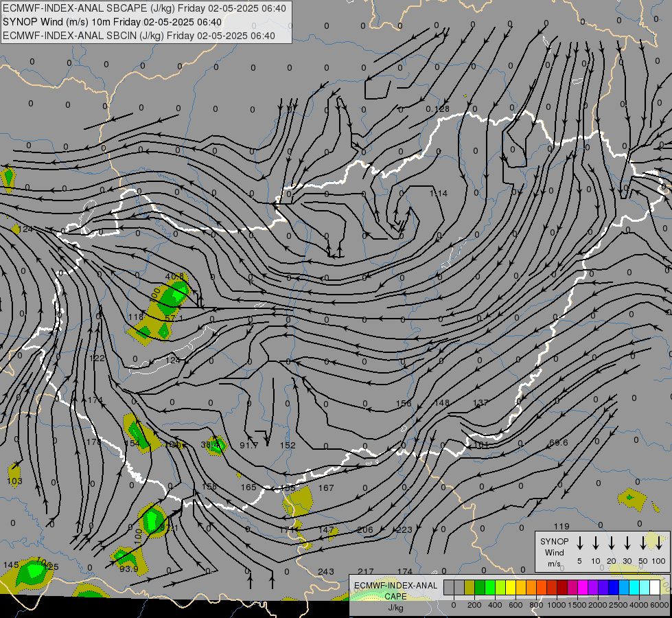Select the bright magenta CAPE legend swatch
The width and height of the screenshot is (672, 618).
point(583,588)
